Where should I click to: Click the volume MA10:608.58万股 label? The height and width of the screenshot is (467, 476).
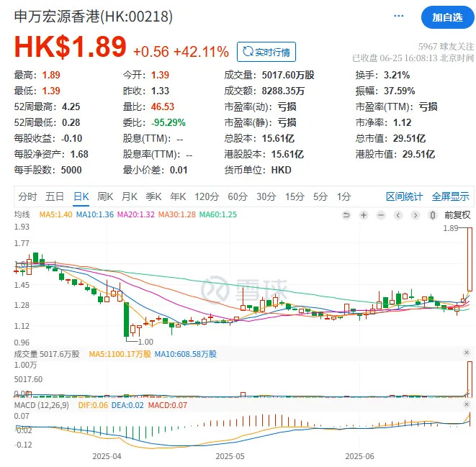[x=186, y=354]
